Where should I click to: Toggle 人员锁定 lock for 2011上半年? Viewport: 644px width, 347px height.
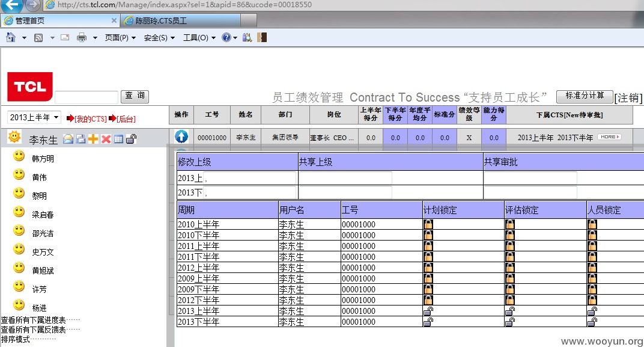pyautogui.click(x=592, y=246)
